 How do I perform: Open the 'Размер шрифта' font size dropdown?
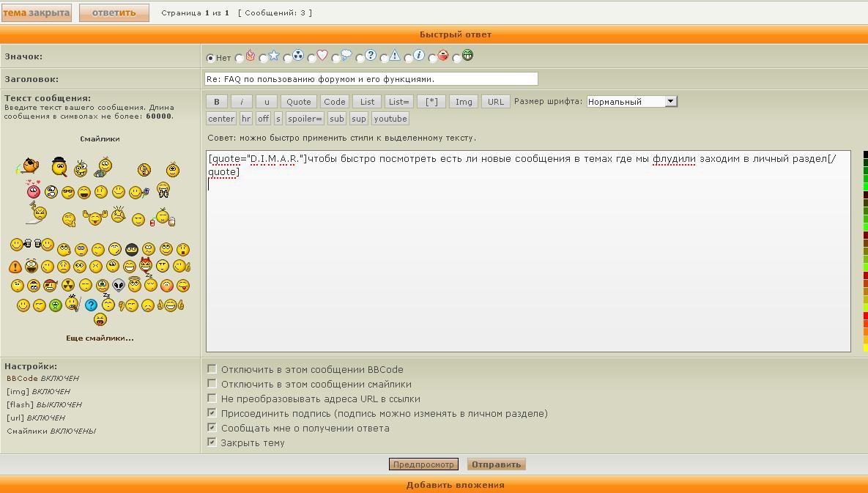(631, 102)
